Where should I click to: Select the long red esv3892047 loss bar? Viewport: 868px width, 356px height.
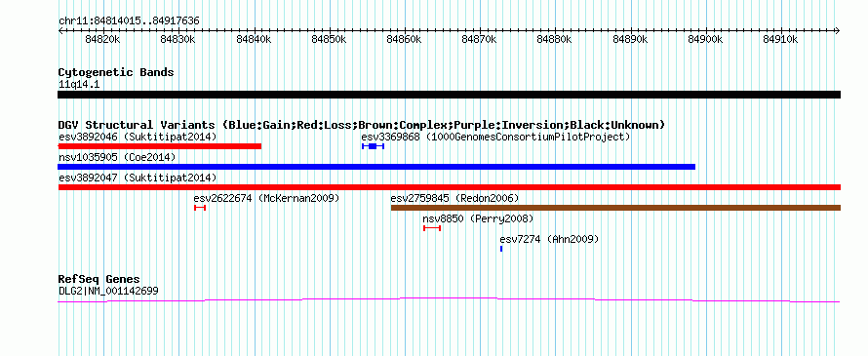click(x=450, y=187)
